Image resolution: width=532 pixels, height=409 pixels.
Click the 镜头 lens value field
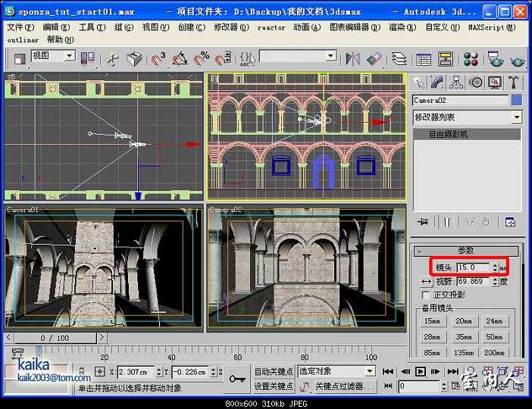point(474,267)
